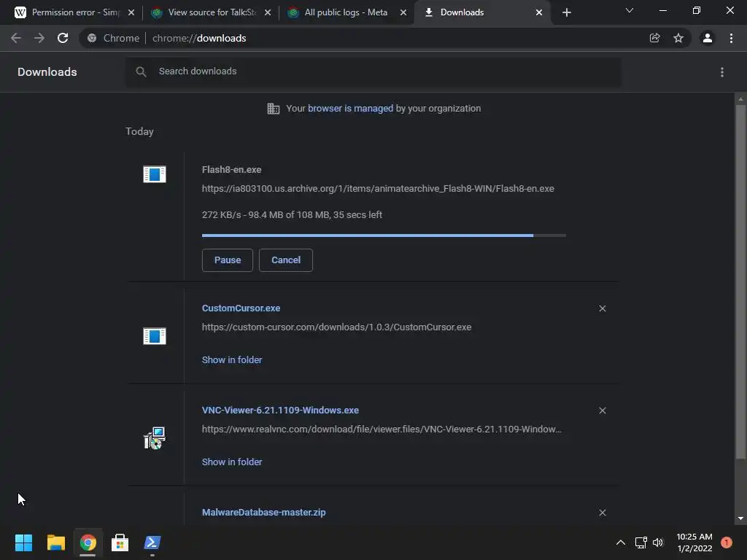The image size is (747, 560).
Task: Open the MalwareDatabase-master.zip file link
Action: [264, 513]
